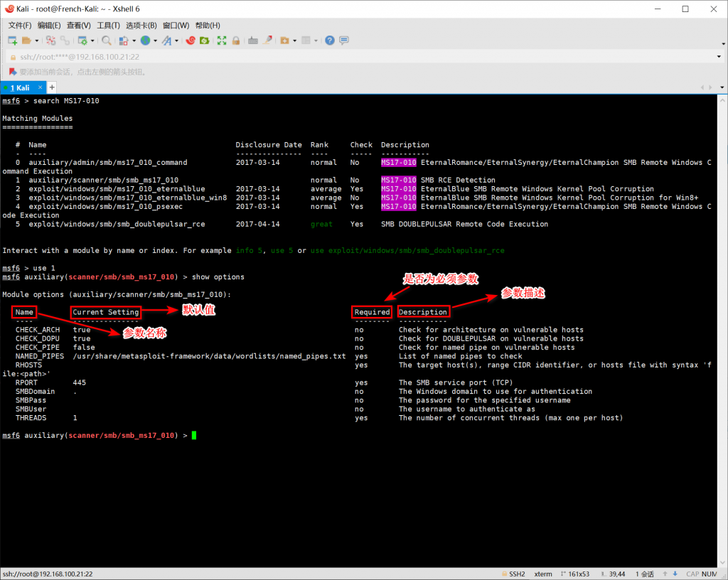Screen dimensions: 728x580
Task: Click the tab scroll right arrow
Action: [710, 87]
